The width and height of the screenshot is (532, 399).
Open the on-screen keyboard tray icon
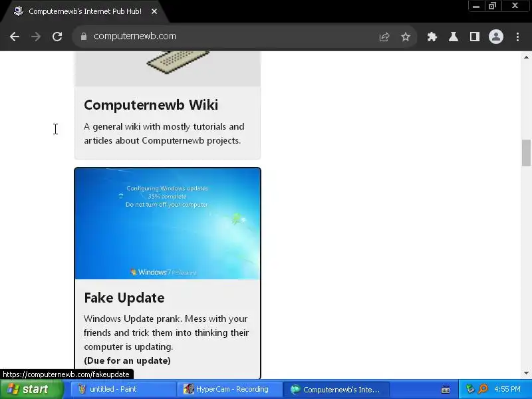point(445,390)
